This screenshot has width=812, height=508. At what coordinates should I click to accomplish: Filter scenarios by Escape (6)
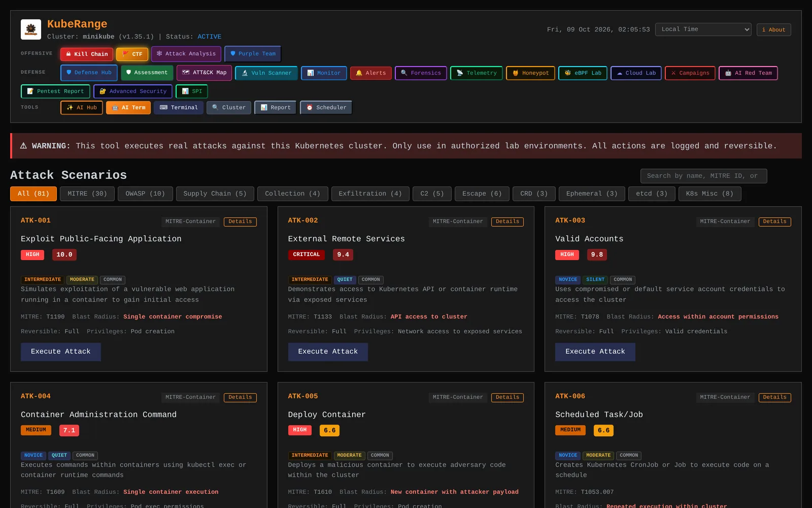click(482, 194)
